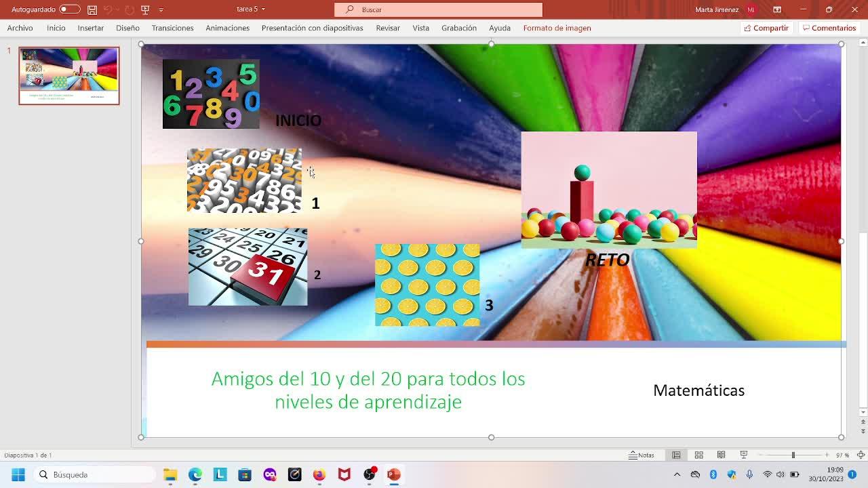Open Firefox from taskbar
The width and height of the screenshot is (868, 488).
(319, 474)
